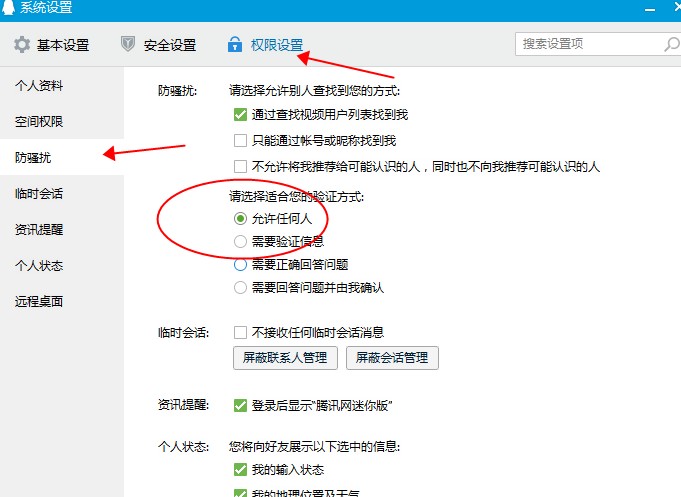Check 不接收任何临时会话消息
Screen dimensions: 681x497
coord(240,332)
